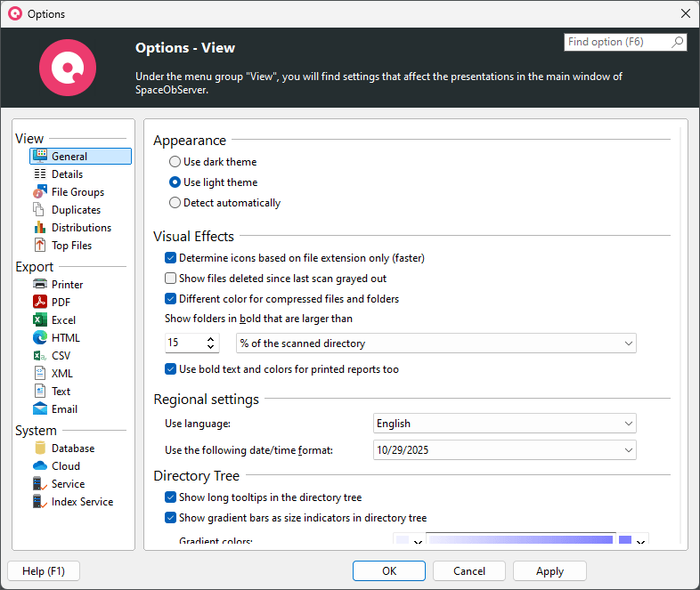Click the PDF export icon in sidebar

click(x=39, y=303)
